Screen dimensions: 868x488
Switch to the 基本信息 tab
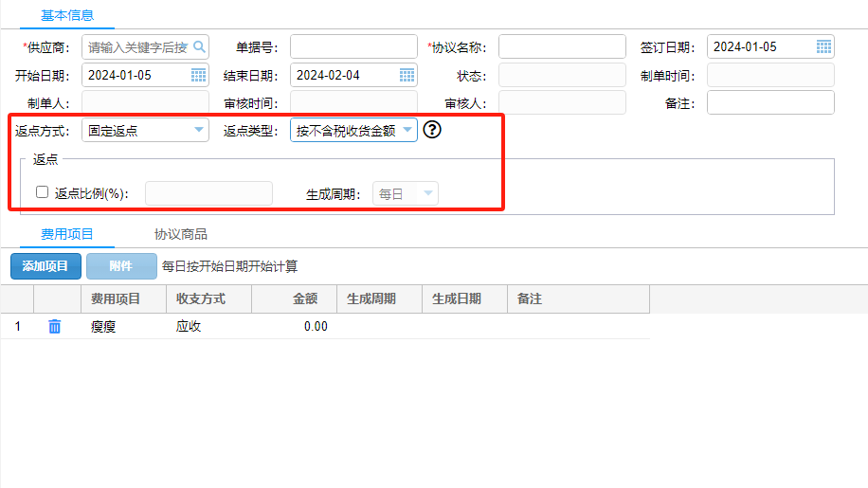[67, 15]
